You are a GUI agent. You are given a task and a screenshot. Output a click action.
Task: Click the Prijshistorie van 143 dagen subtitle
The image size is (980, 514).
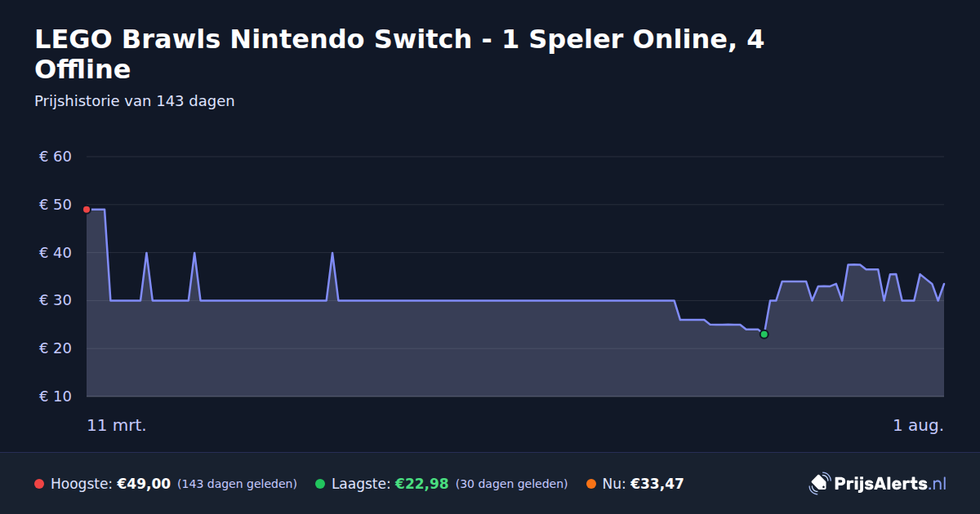[x=135, y=101]
